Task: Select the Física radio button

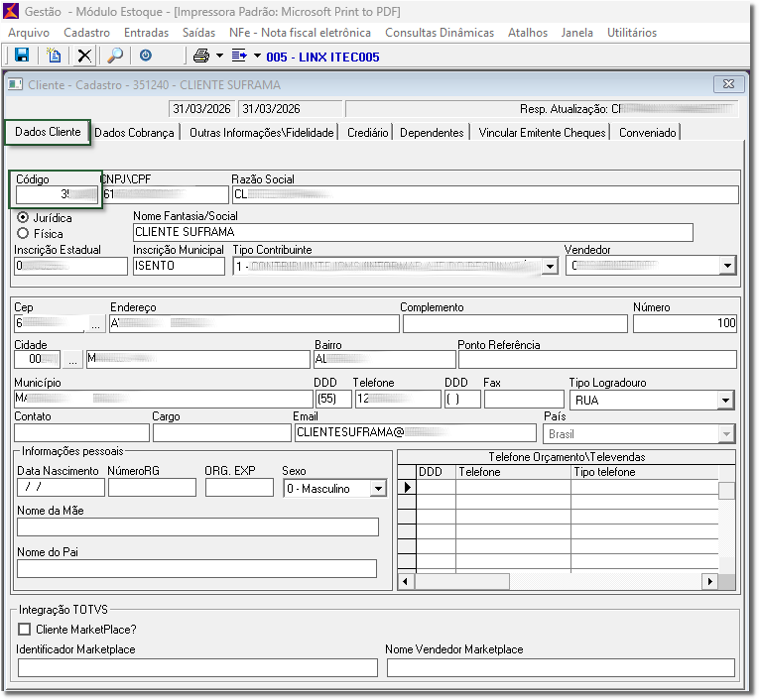Action: 23,233
